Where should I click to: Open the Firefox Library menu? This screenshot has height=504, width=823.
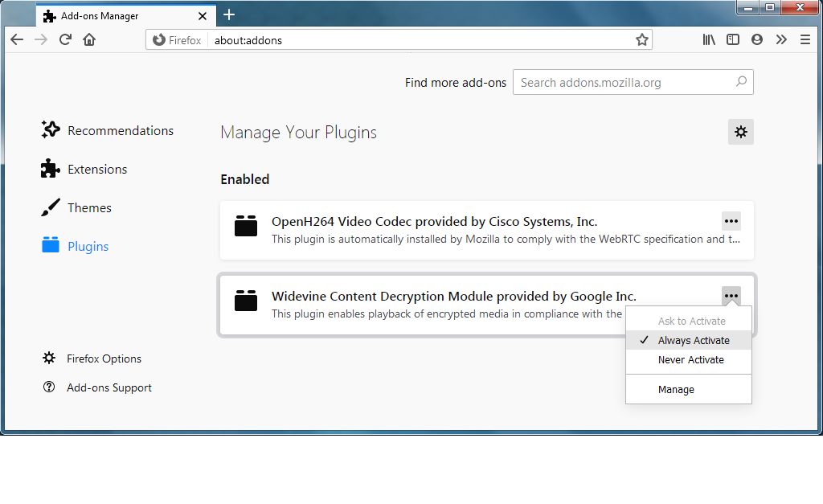pos(709,39)
